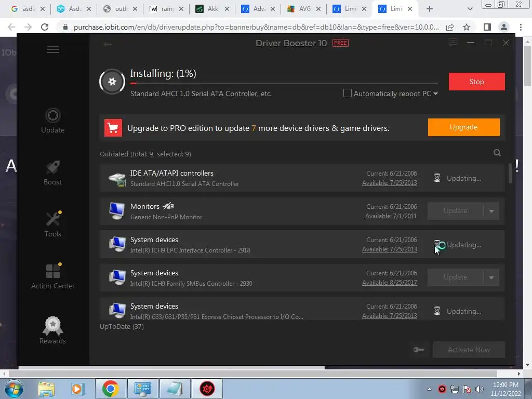The height and width of the screenshot is (399, 532).
Task: Stop the driver installation
Action: click(477, 82)
